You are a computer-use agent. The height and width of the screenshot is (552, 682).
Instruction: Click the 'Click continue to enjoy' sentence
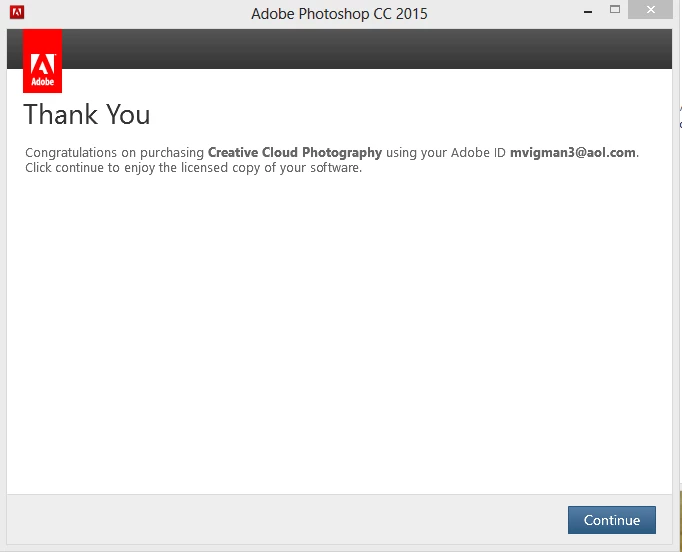pyautogui.click(x=194, y=168)
